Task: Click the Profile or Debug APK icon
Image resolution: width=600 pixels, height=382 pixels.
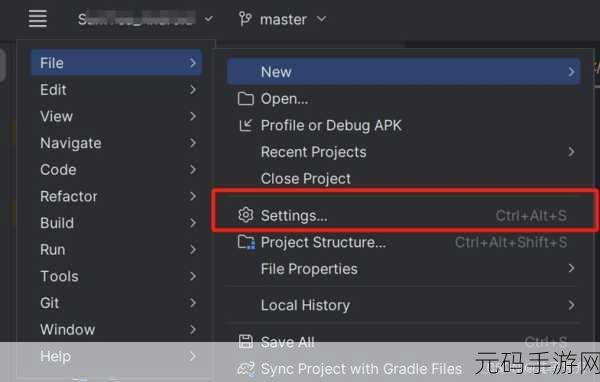Action: click(x=245, y=125)
